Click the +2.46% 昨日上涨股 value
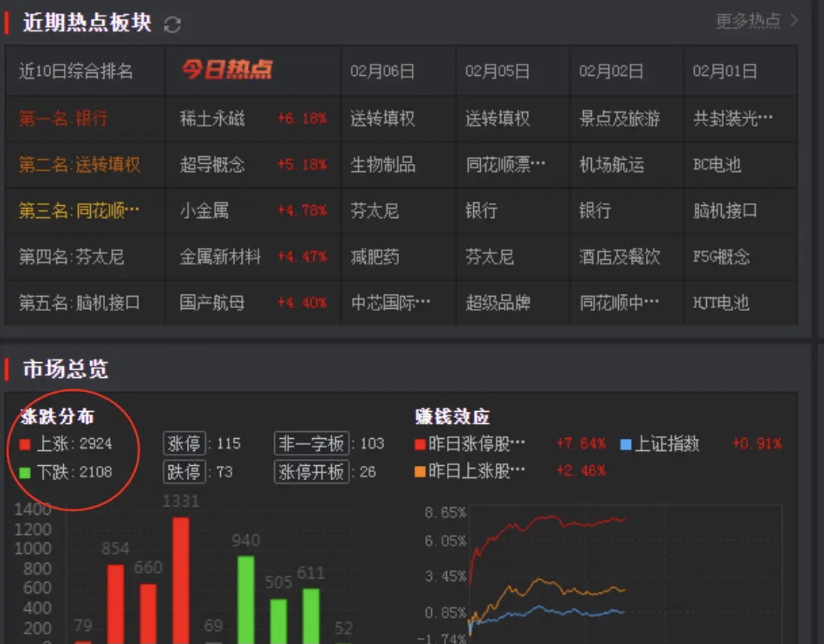824x644 pixels. tap(581, 470)
